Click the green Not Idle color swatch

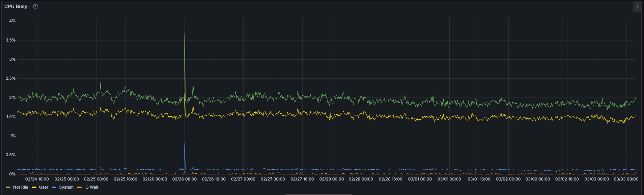click(8, 187)
